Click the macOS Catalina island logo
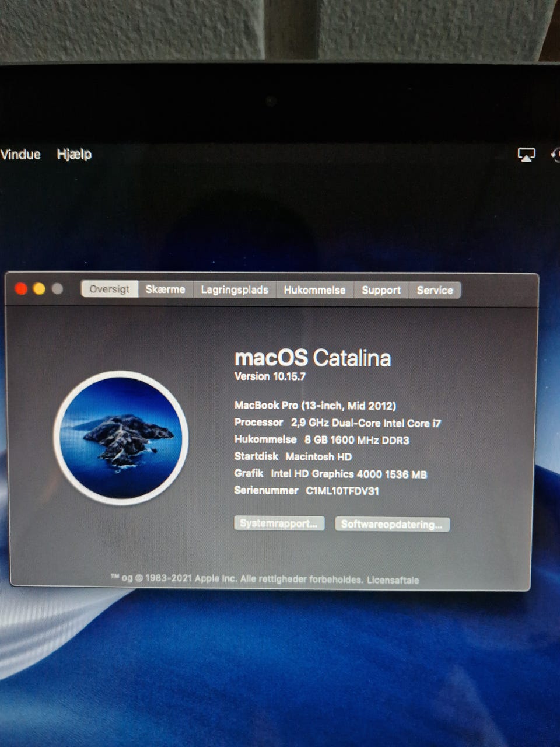The height and width of the screenshot is (747, 560). coord(121,438)
